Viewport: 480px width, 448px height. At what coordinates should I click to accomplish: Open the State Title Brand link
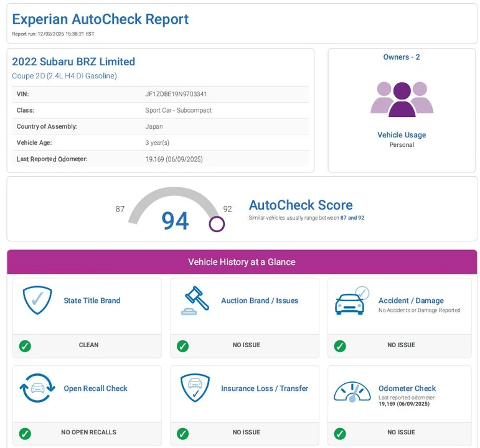tap(92, 301)
